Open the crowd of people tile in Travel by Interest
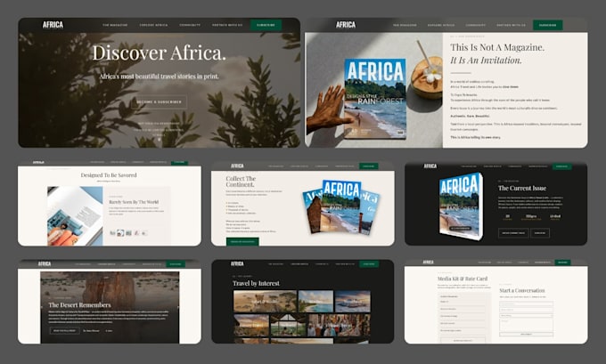Screen dimensions: 606x364 coord(339,325)
